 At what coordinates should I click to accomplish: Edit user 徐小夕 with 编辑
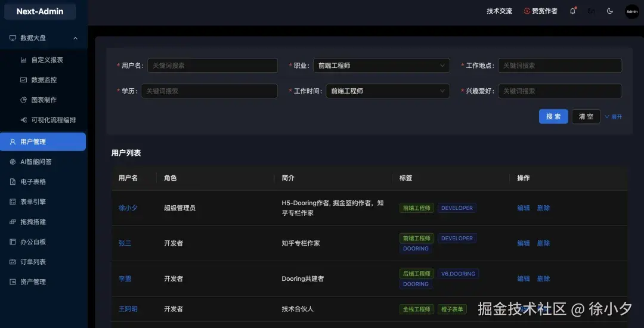(x=524, y=208)
